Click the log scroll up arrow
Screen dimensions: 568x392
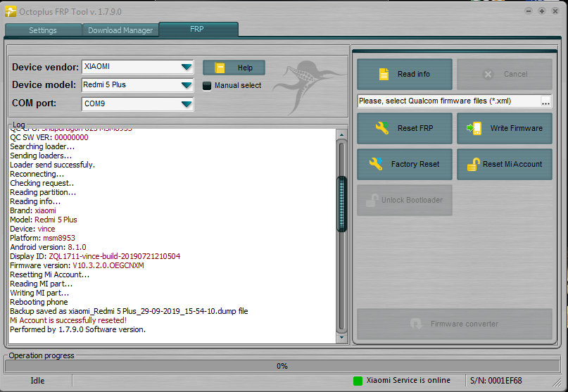(341, 135)
